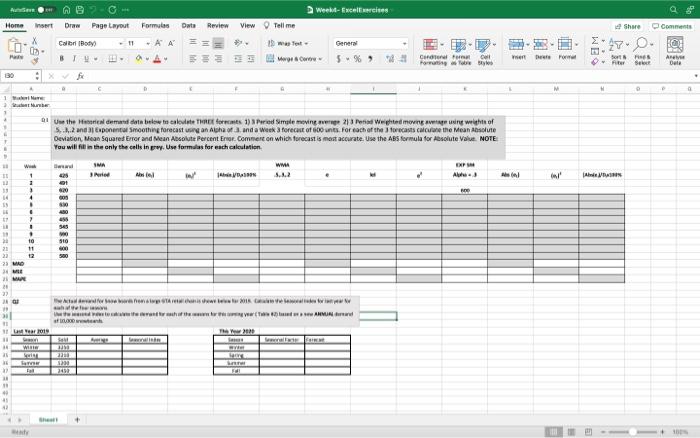Open the font size dropdown
Image resolution: width=700 pixels, height=438 pixels.
[148, 43]
